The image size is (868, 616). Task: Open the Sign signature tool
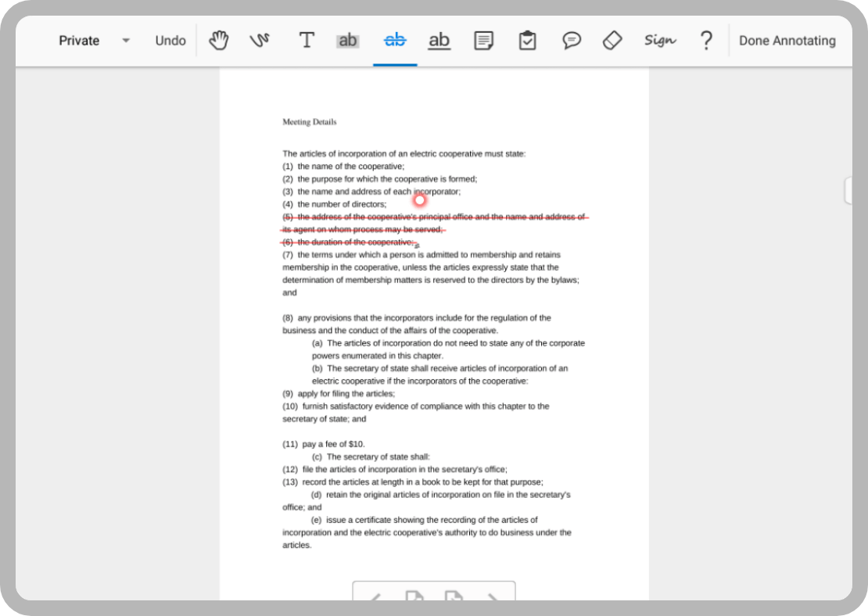[x=659, y=41]
